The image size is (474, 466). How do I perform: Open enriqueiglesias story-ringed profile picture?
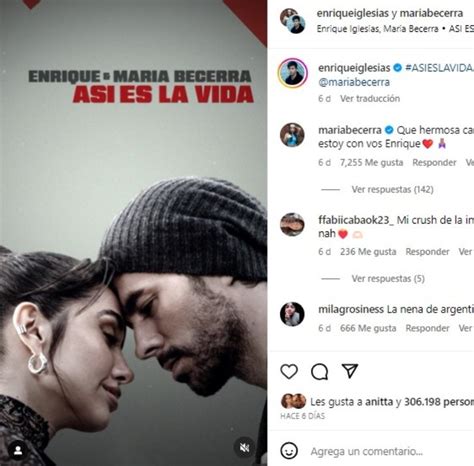[293, 73]
